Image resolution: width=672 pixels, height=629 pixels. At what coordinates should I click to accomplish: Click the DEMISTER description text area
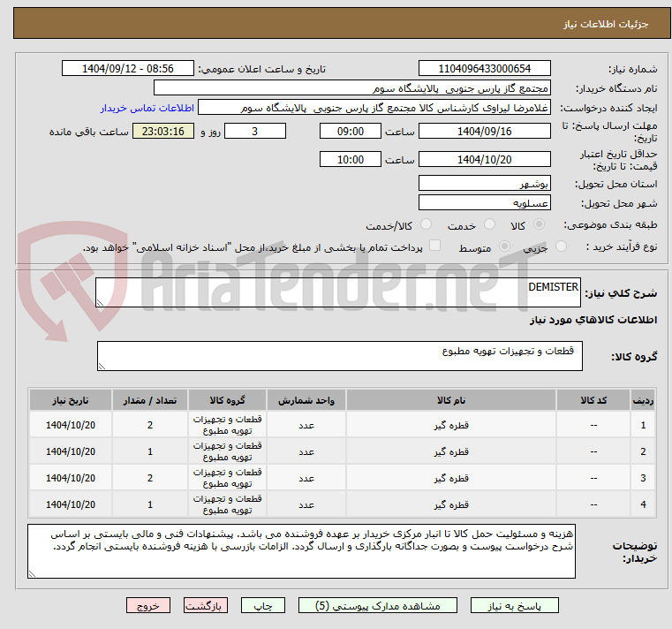click(338, 292)
